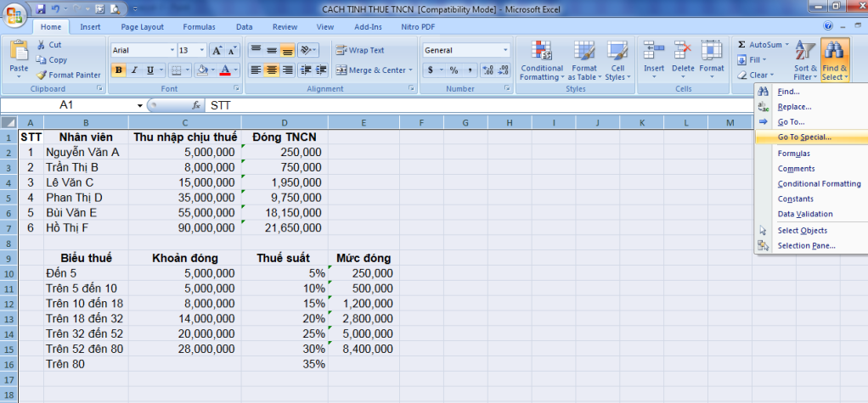Activate Format Painter
This screenshot has width=868, height=403.
pos(69,75)
